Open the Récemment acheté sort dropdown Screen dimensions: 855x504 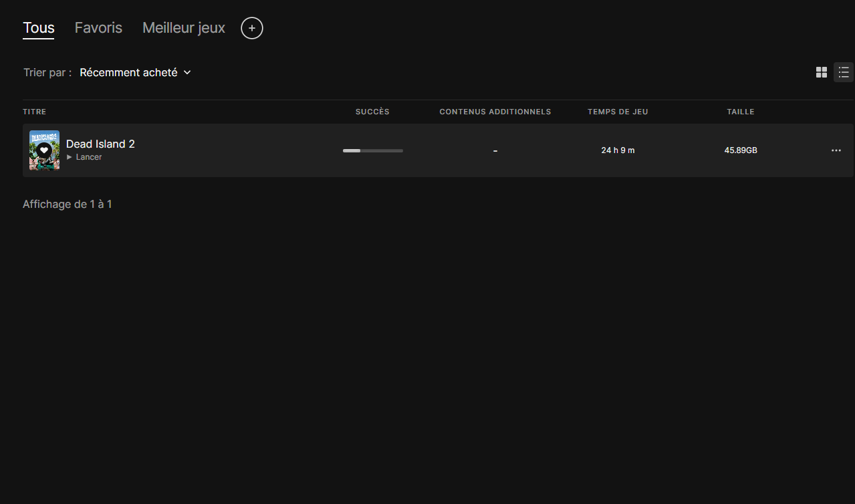point(136,72)
